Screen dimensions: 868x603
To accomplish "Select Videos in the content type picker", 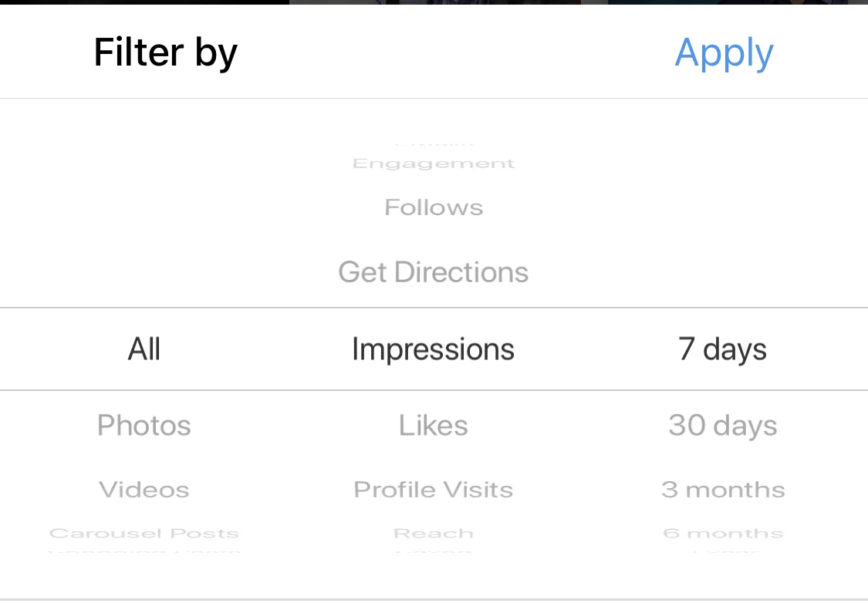I will 144,490.
